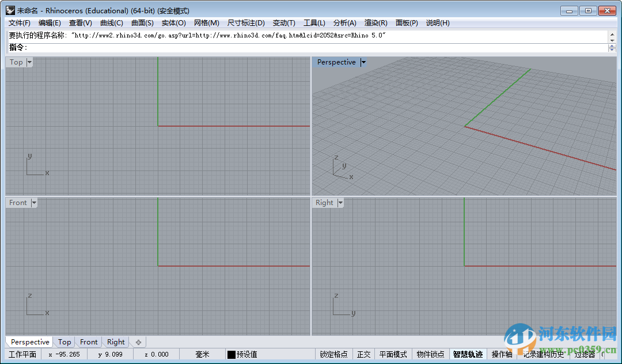Expand the Right viewport dropdown arrow

340,203
